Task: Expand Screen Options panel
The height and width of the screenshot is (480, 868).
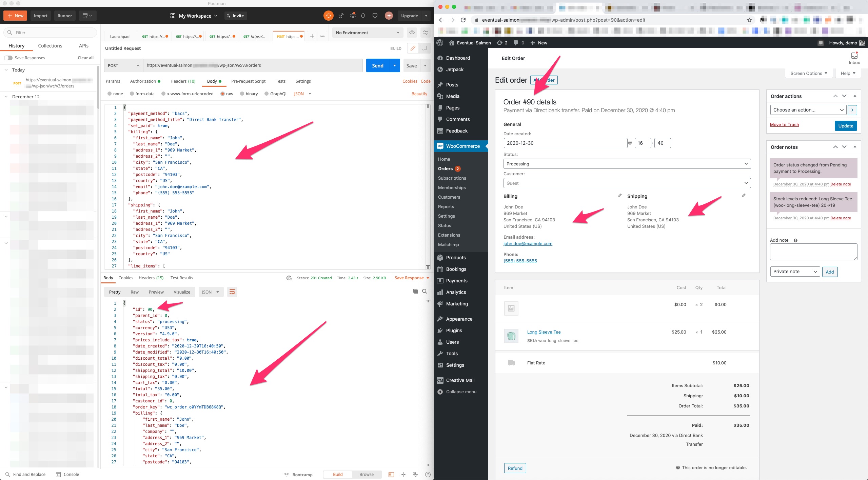Action: 809,73
